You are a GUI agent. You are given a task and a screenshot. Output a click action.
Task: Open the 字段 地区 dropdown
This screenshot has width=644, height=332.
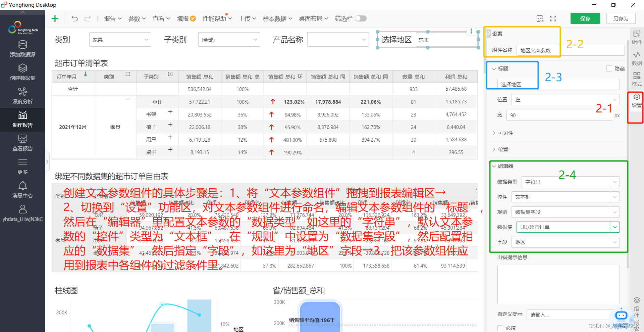pos(565,242)
